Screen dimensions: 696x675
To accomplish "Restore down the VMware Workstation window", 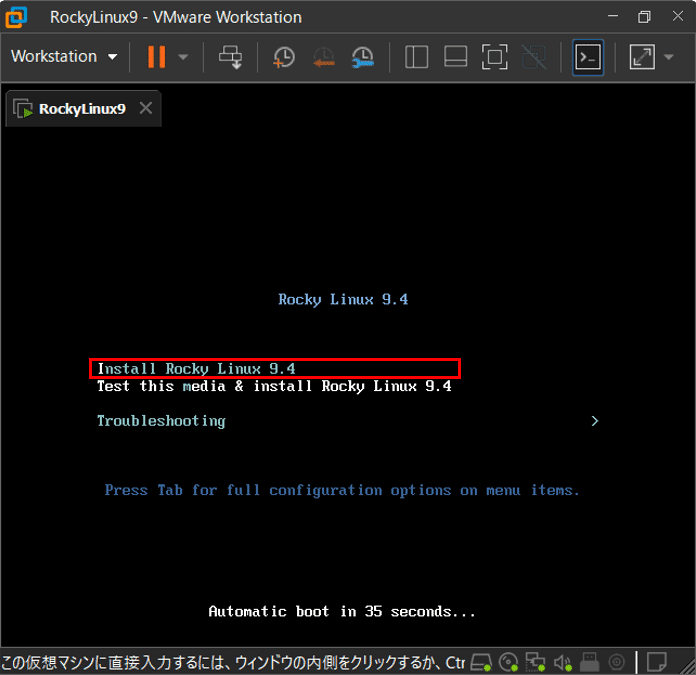I will pyautogui.click(x=644, y=17).
